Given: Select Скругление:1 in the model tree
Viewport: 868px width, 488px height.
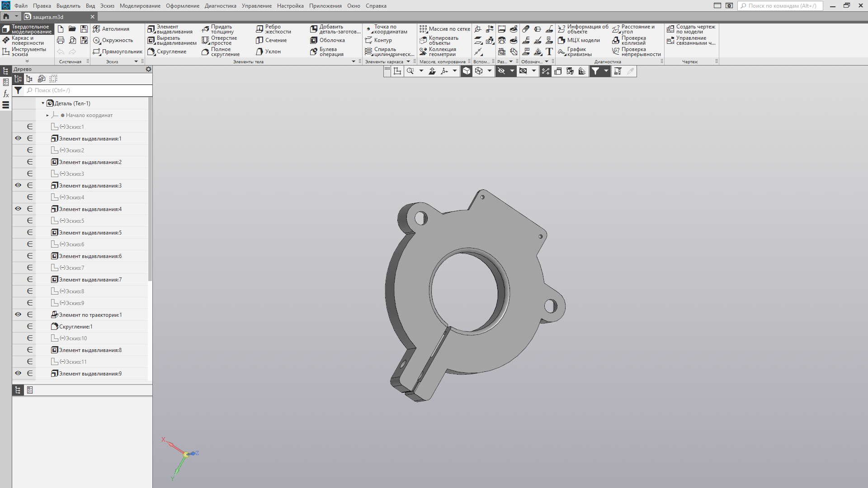Looking at the screenshot, I should pyautogui.click(x=75, y=327).
